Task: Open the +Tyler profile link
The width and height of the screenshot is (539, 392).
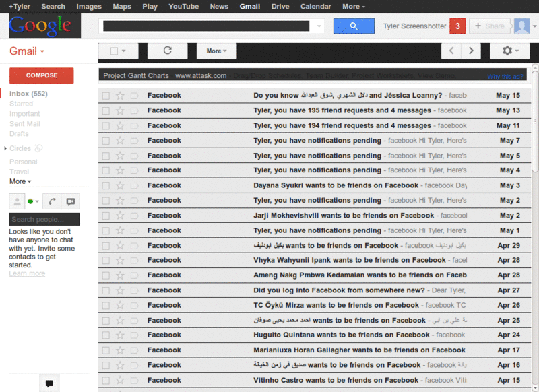Action: click(x=20, y=7)
